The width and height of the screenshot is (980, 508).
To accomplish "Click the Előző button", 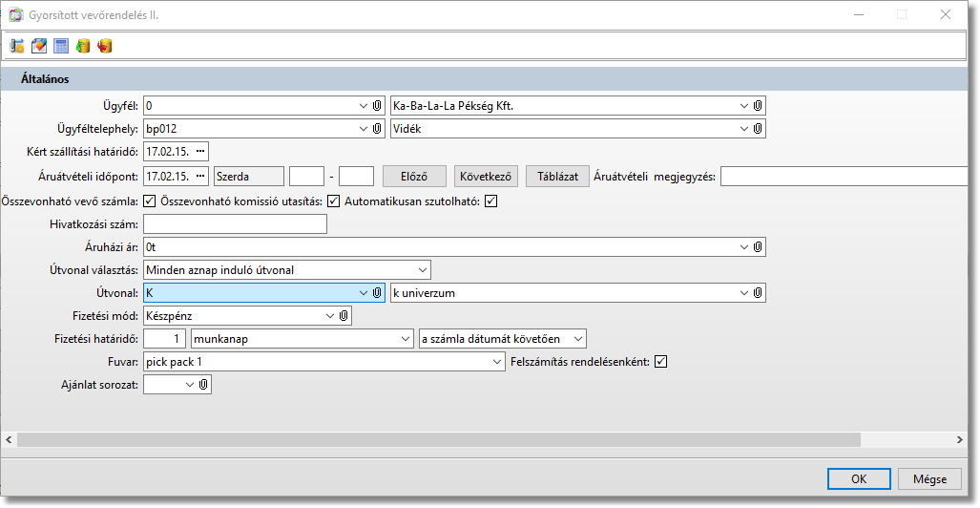I will pos(414,177).
